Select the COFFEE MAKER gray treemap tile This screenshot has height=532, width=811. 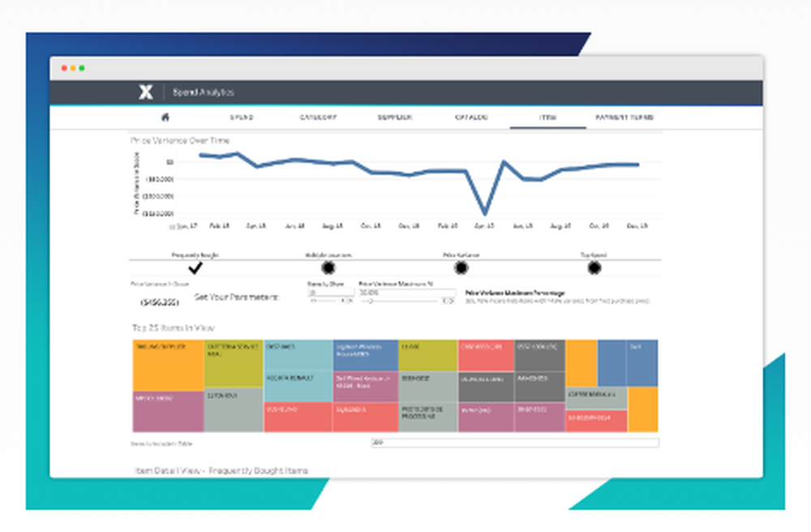(596, 398)
